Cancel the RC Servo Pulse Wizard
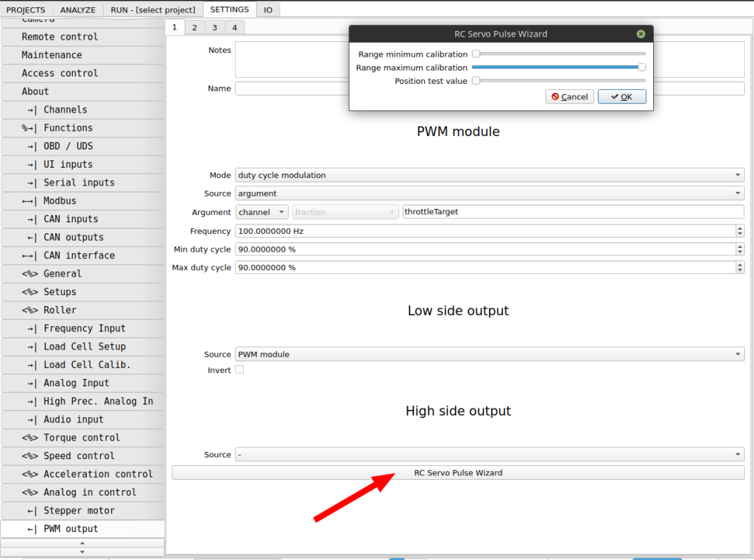Screen dimensions: 754x560 (570, 96)
